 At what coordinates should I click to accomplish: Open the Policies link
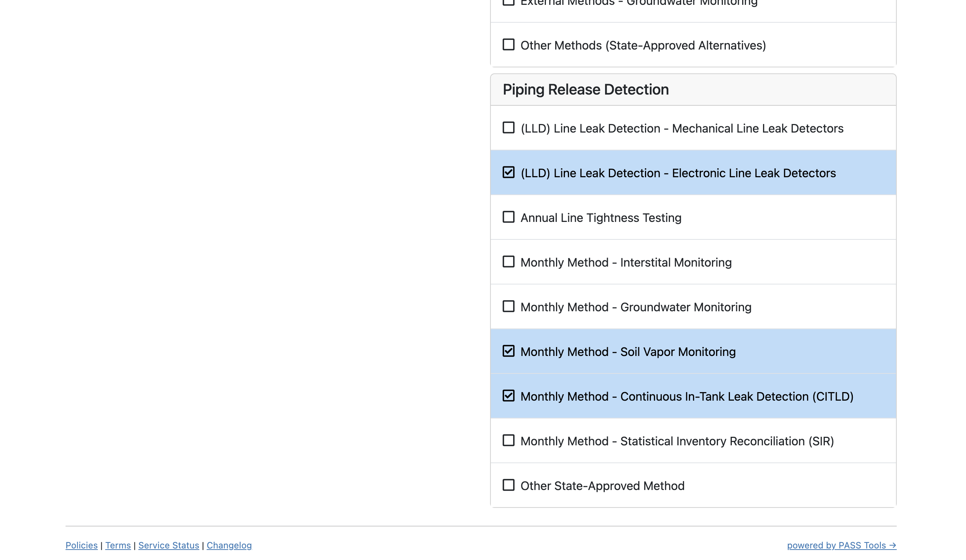point(81,545)
